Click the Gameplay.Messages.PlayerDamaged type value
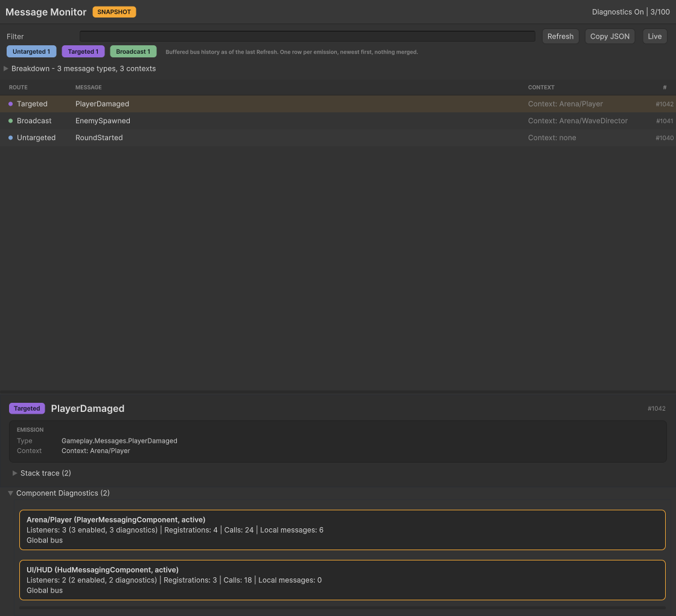 click(x=120, y=441)
